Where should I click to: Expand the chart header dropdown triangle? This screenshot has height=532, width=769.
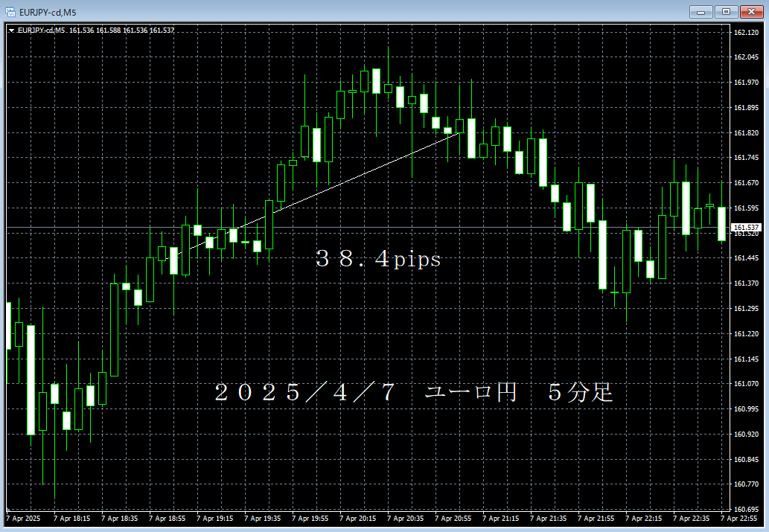pos(11,31)
